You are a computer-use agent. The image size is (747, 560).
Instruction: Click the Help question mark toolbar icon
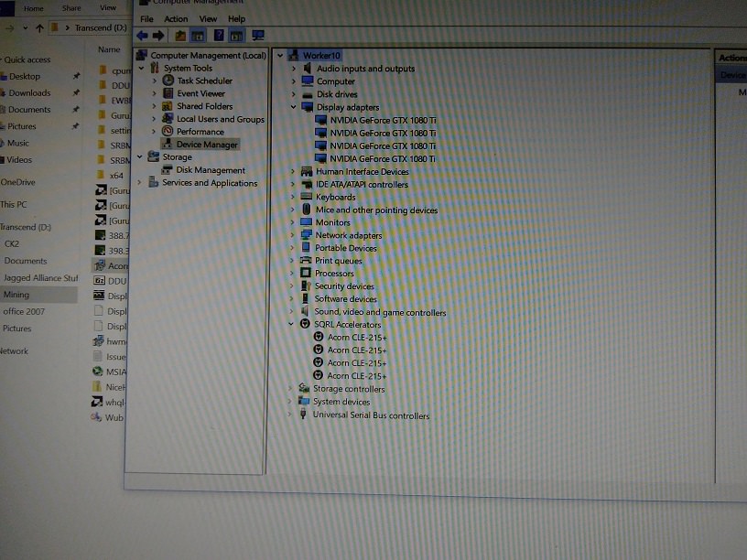219,36
